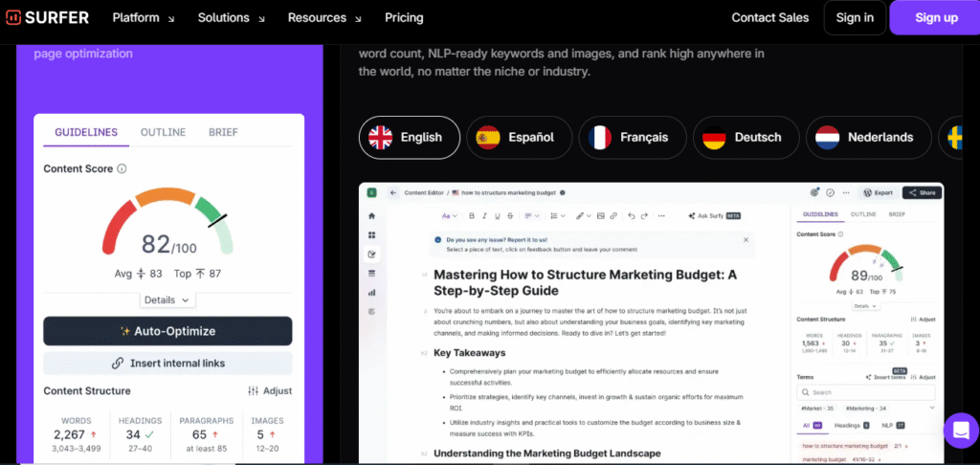
Task: Switch to the Outline tab
Action: [163, 132]
